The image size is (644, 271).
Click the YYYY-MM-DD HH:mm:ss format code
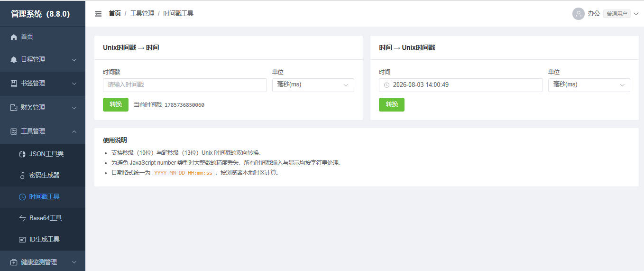pos(183,173)
